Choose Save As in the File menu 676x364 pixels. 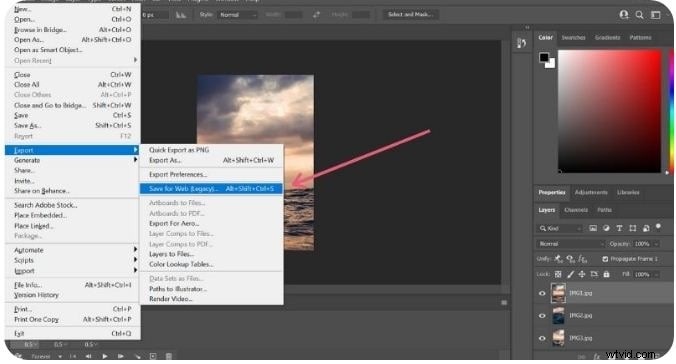pyautogui.click(x=72, y=126)
